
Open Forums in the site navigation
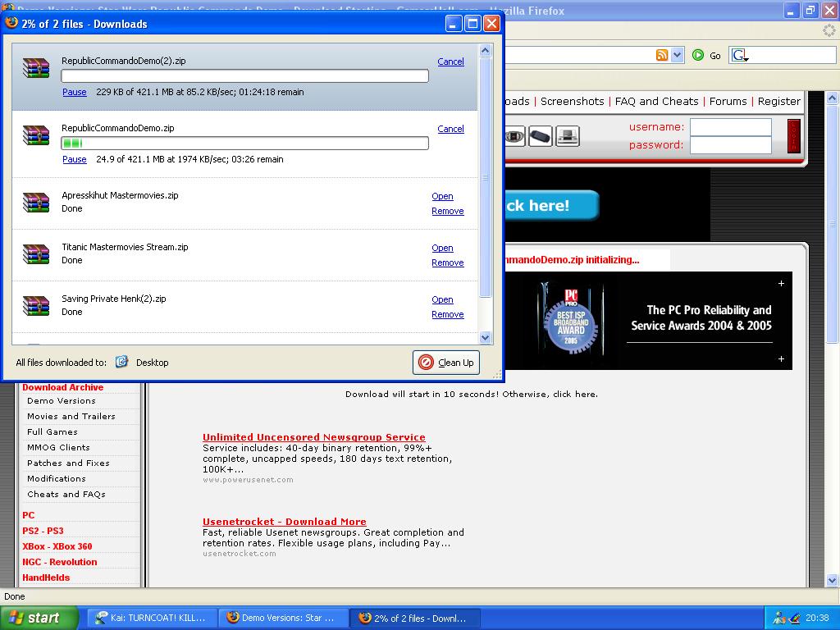click(x=728, y=101)
